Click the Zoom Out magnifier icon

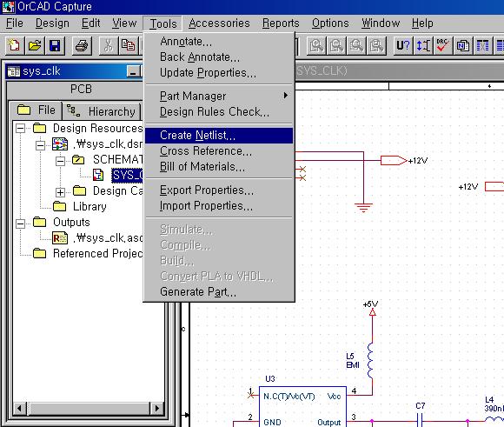point(336,45)
